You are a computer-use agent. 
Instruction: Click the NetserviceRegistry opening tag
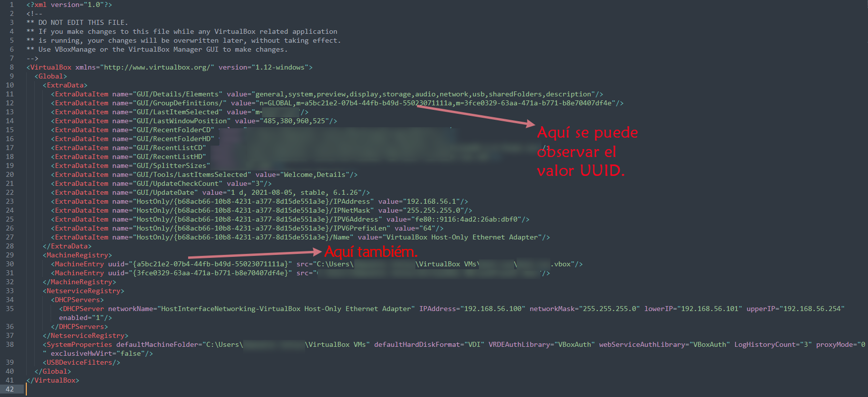pyautogui.click(x=83, y=291)
